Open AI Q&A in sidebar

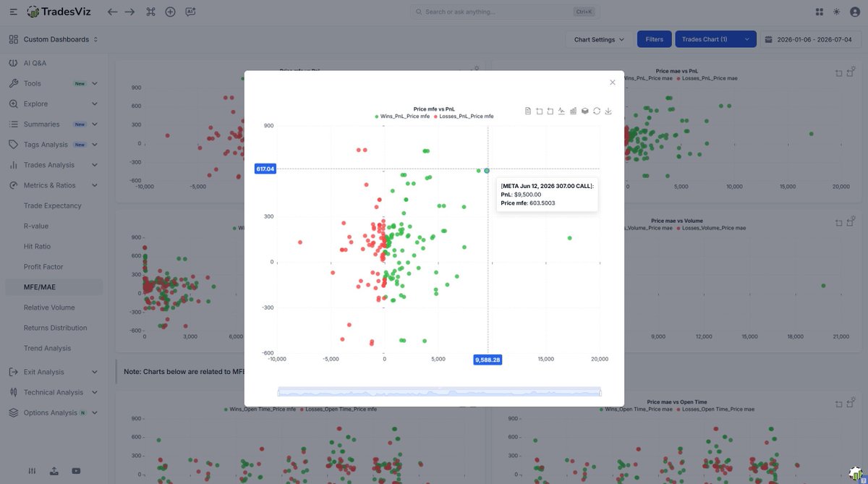(x=54, y=63)
